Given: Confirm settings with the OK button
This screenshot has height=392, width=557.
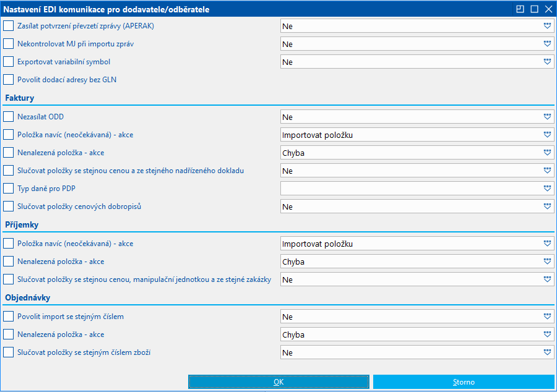Looking at the screenshot, I should coord(278,382).
